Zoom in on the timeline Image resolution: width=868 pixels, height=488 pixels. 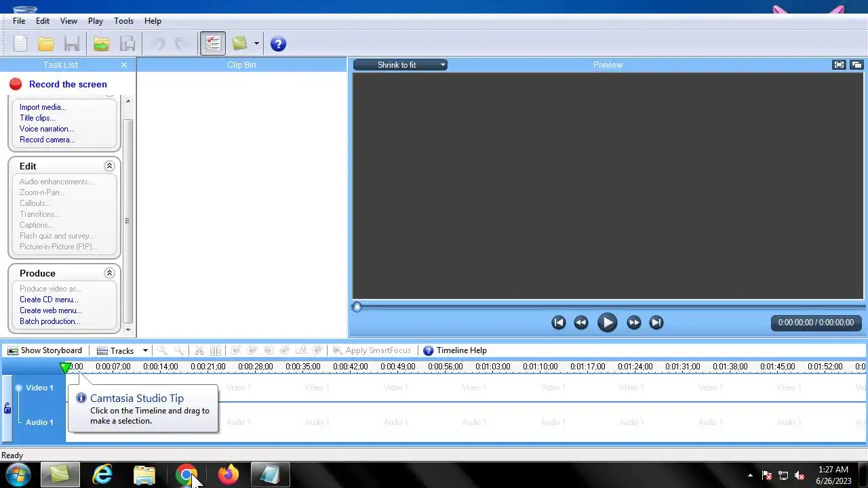[x=163, y=350]
